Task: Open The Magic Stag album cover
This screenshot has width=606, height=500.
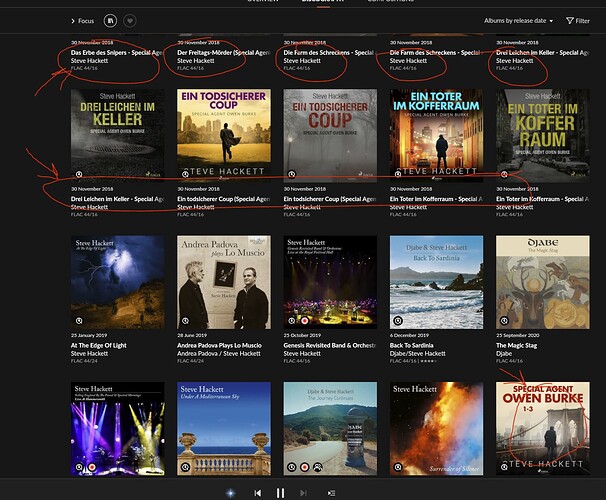Action: [x=543, y=282]
